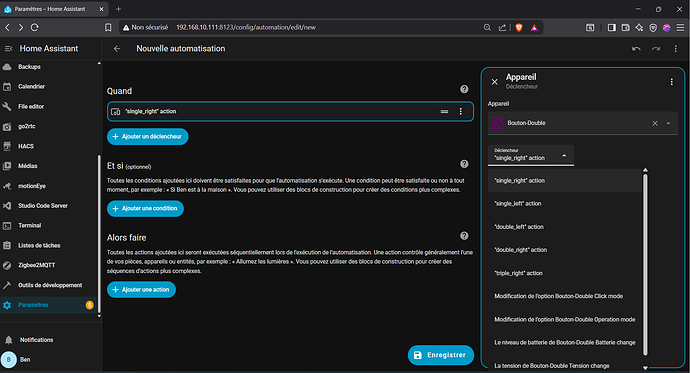690x373 pixels.
Task: Open Listes de tâches in the sidebar
Action: pyautogui.click(x=49, y=245)
